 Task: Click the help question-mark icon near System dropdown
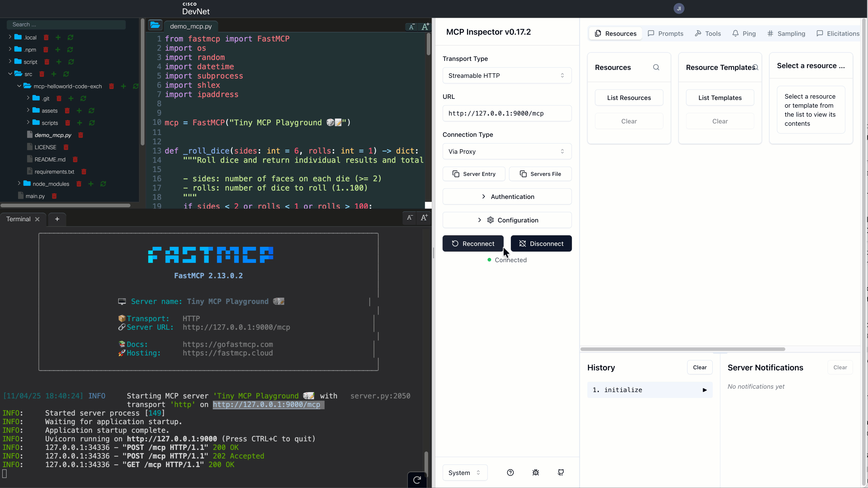coord(510,473)
